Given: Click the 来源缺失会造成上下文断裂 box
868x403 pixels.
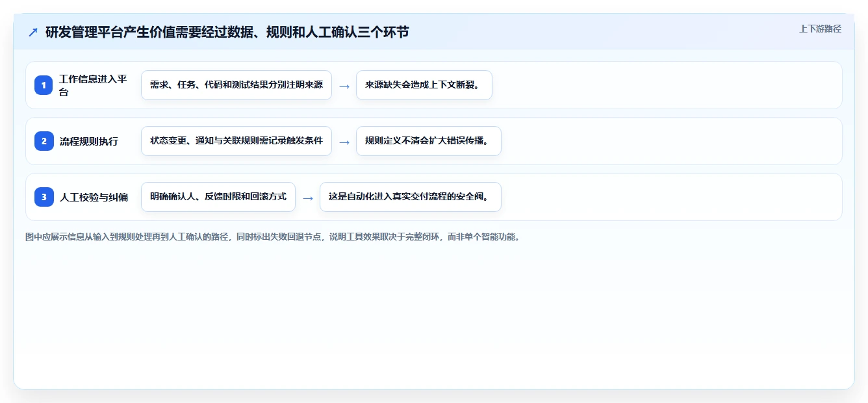Looking at the screenshot, I should (x=424, y=85).
